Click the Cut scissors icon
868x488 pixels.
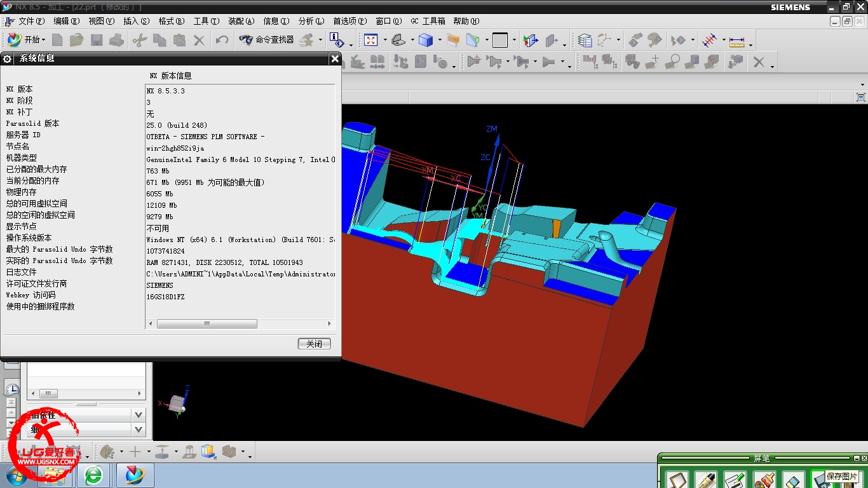tap(139, 40)
